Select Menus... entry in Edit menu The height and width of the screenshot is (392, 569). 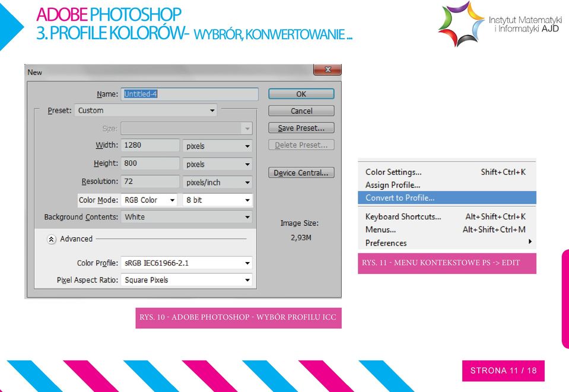tap(447, 230)
